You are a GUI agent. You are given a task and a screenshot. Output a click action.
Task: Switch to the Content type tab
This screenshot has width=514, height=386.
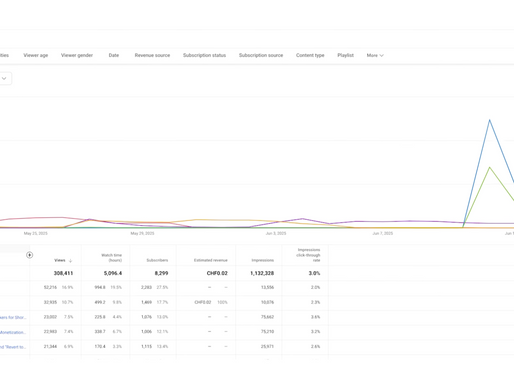310,55
